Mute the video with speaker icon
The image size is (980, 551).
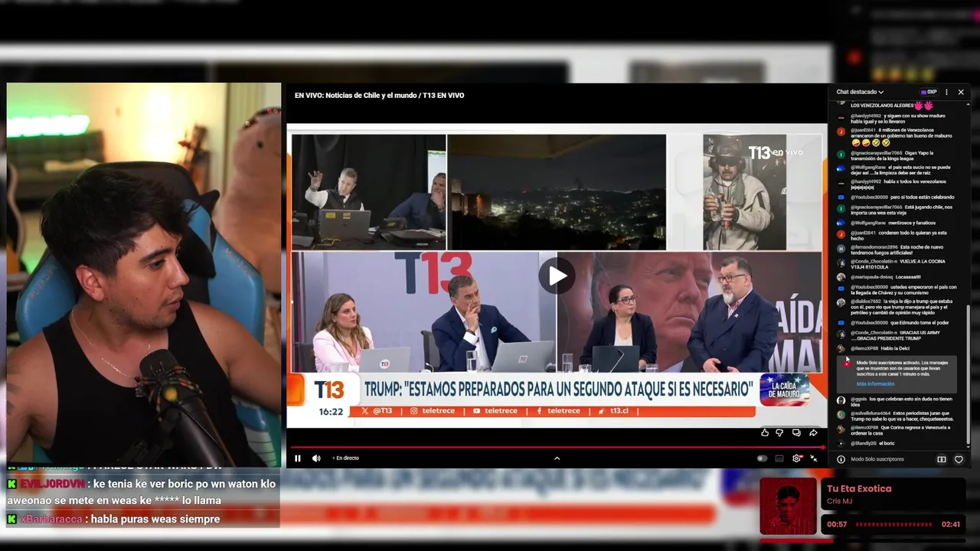click(316, 458)
